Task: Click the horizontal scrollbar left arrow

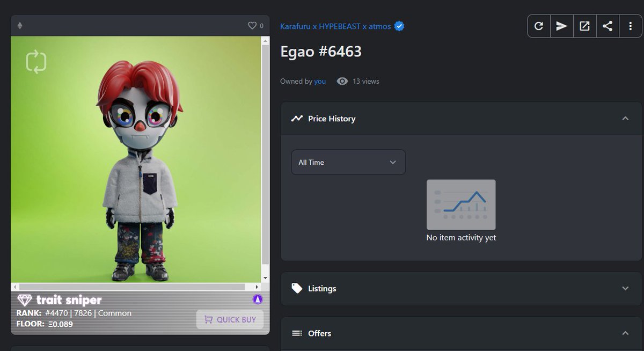Action: 15,287
